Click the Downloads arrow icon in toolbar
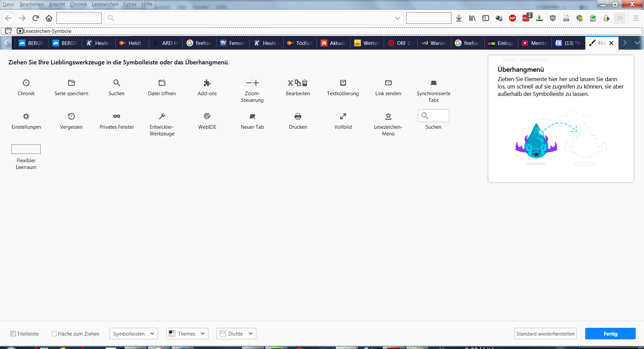Viewport: 644px width, 349px height. click(x=459, y=18)
